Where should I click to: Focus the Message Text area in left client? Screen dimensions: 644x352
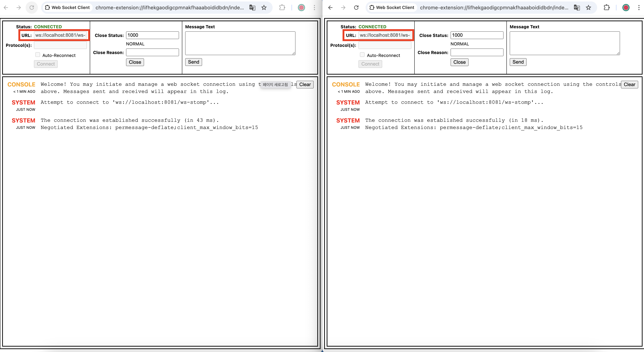coord(240,43)
